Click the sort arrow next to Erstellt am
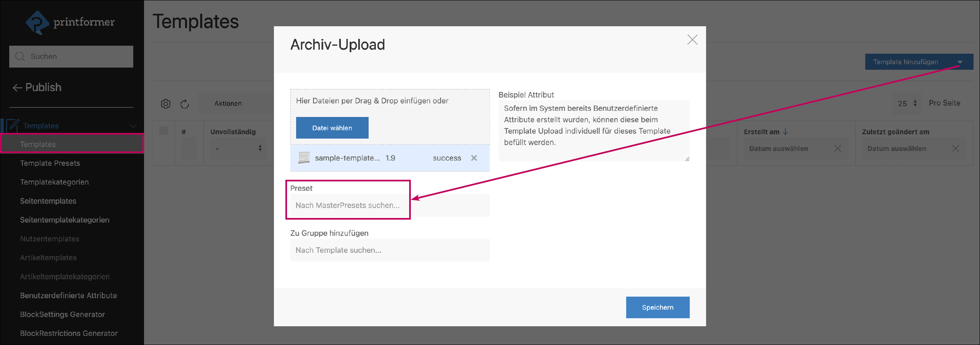This screenshot has width=980, height=345. (785, 132)
